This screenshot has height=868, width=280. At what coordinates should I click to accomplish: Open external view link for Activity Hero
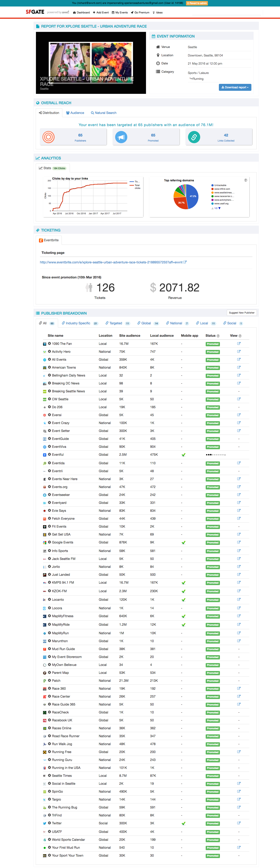click(239, 352)
